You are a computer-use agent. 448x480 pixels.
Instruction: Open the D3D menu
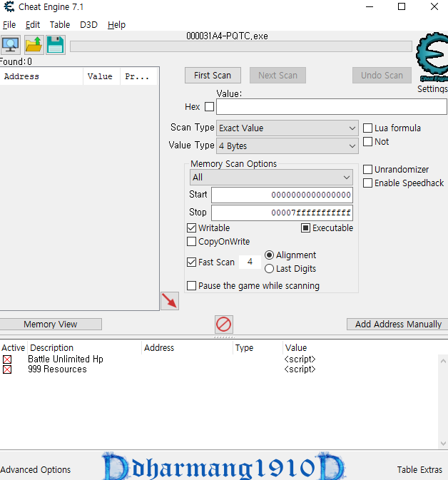coord(88,25)
